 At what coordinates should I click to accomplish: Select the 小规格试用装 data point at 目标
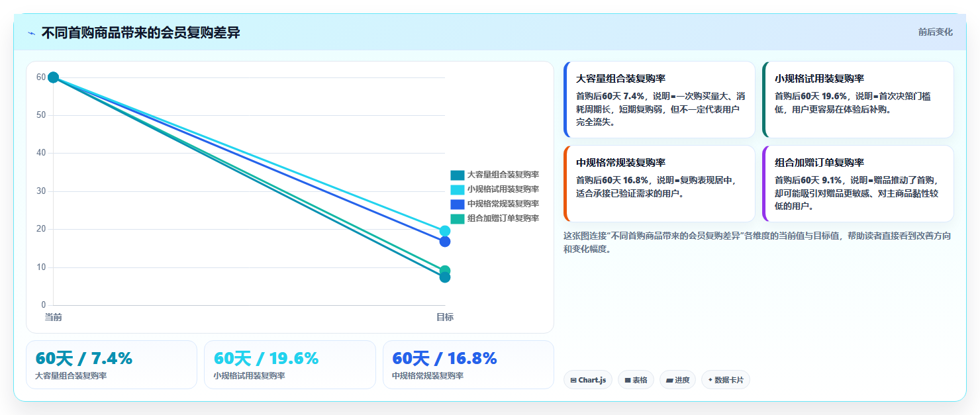coord(445,231)
